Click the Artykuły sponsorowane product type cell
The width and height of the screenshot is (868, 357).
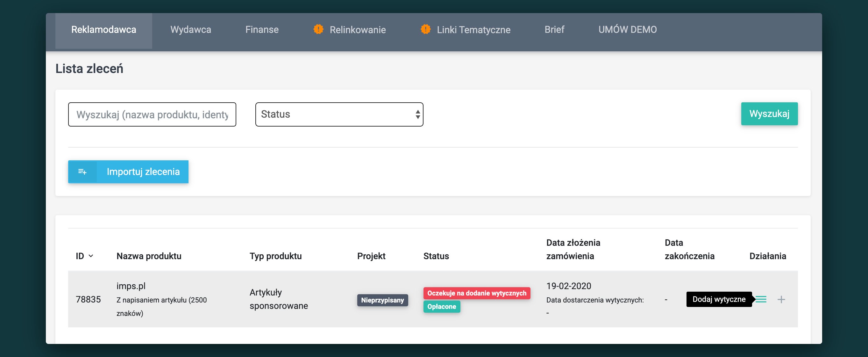(x=279, y=299)
